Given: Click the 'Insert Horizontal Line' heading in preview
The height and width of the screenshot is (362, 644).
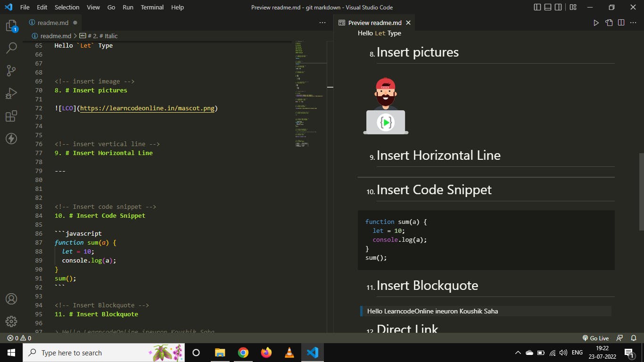Looking at the screenshot, I should (x=438, y=156).
